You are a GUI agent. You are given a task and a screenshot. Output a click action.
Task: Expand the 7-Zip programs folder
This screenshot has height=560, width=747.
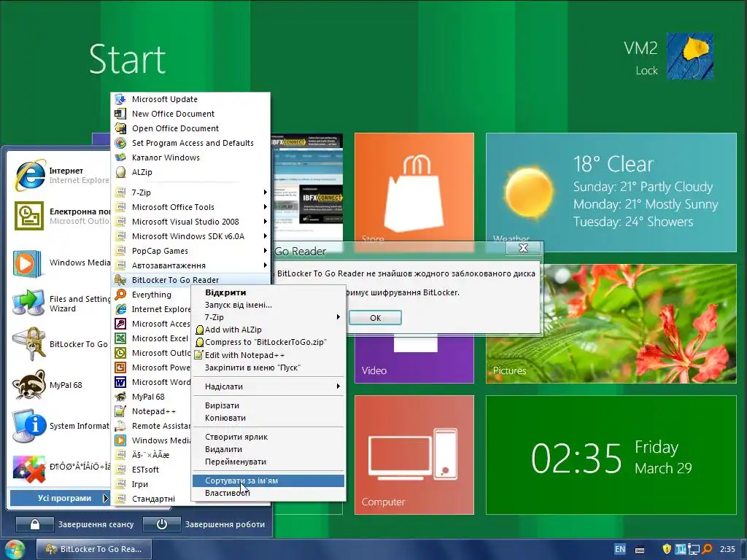click(x=191, y=192)
